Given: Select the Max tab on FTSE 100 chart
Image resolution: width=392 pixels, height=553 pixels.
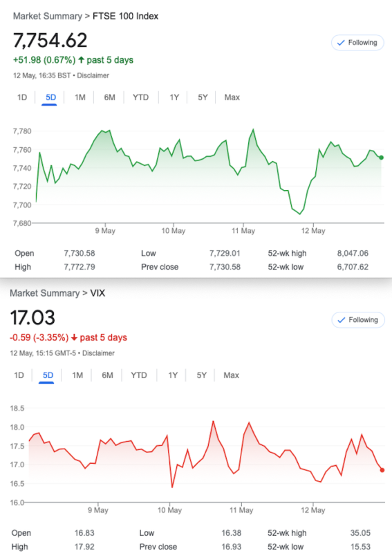Looking at the screenshot, I should click(x=232, y=97).
